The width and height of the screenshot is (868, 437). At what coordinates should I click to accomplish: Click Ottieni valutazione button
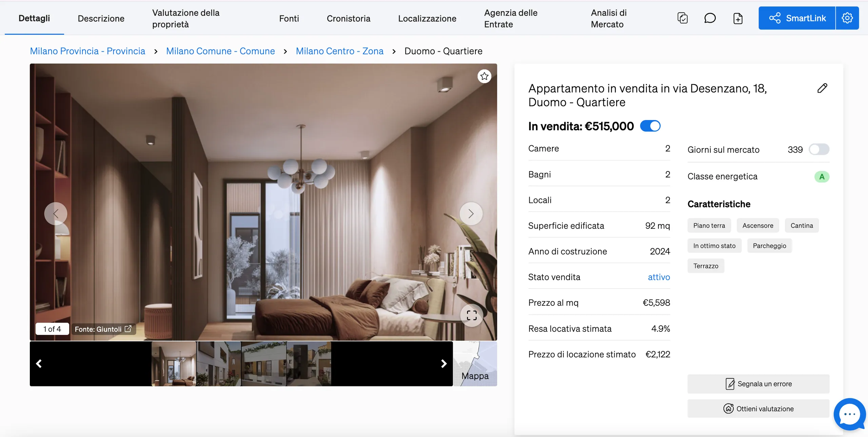point(758,408)
